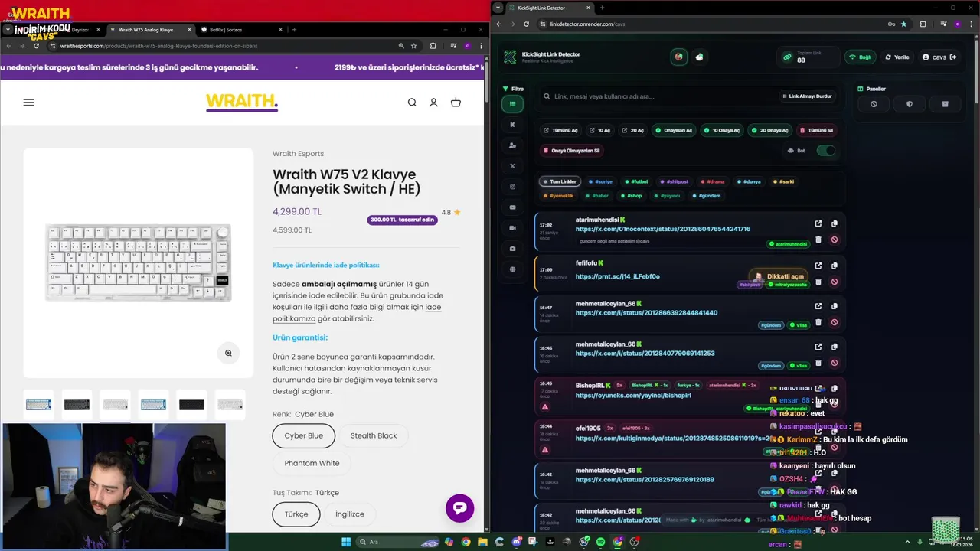Choose the İngilizce key layout option

[x=350, y=514]
